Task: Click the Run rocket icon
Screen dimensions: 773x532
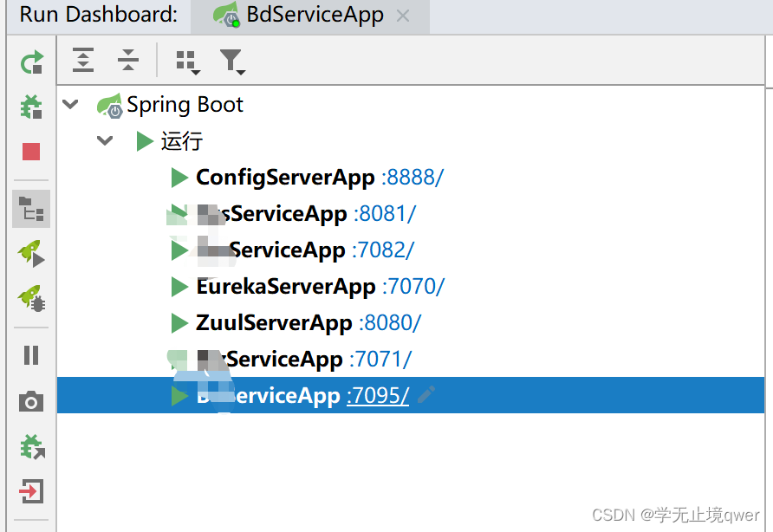Action: coord(31,253)
